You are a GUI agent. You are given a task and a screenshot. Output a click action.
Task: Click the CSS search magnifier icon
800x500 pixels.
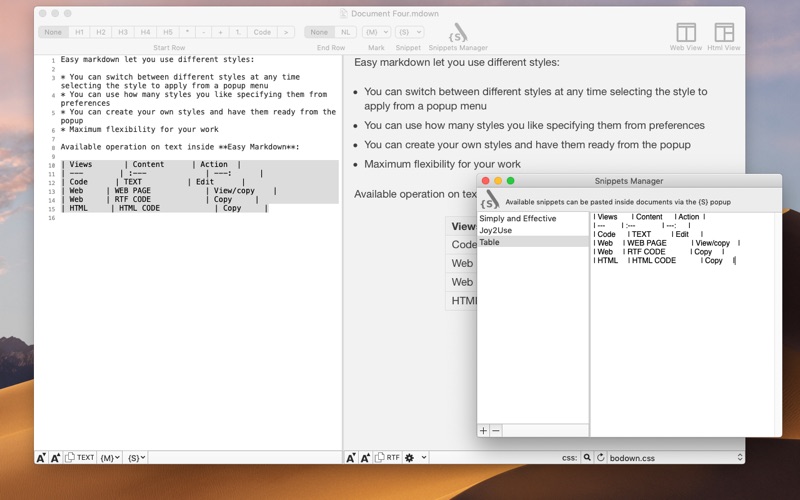point(587,458)
